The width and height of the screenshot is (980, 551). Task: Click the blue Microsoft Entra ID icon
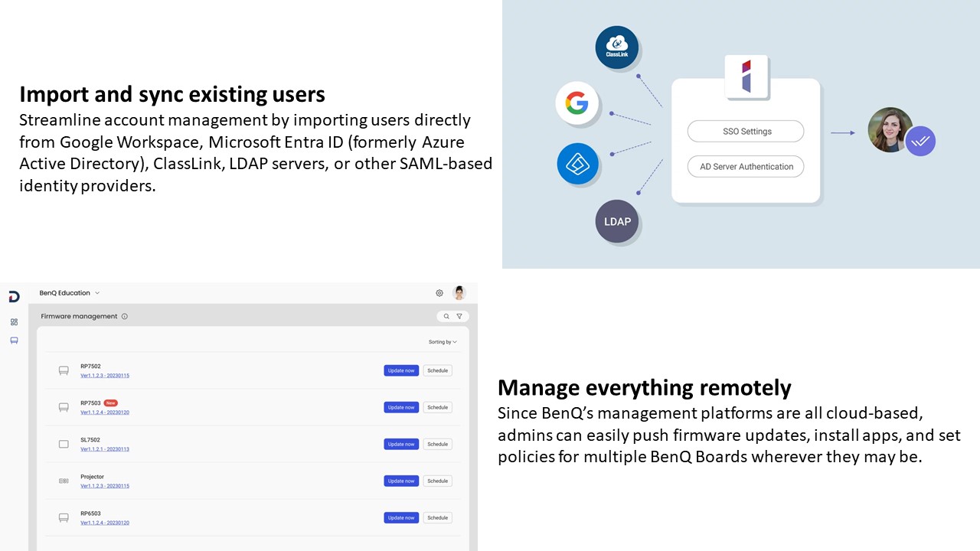[x=577, y=164]
